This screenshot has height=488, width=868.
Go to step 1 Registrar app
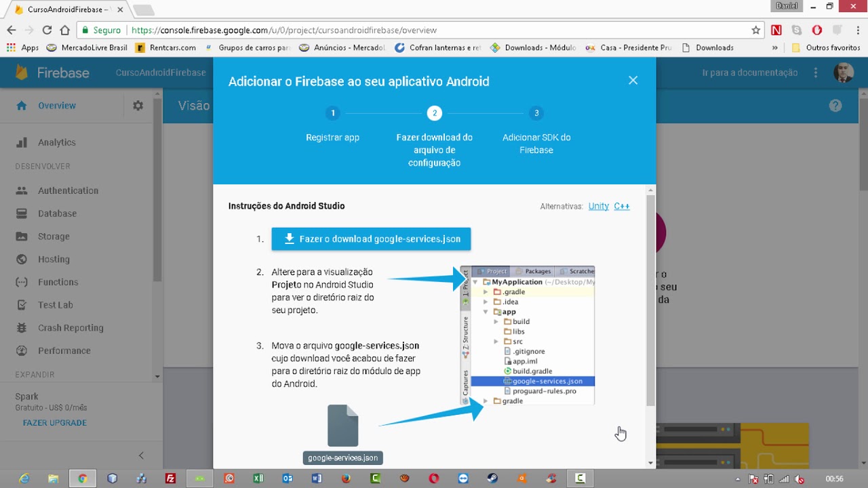click(x=332, y=125)
